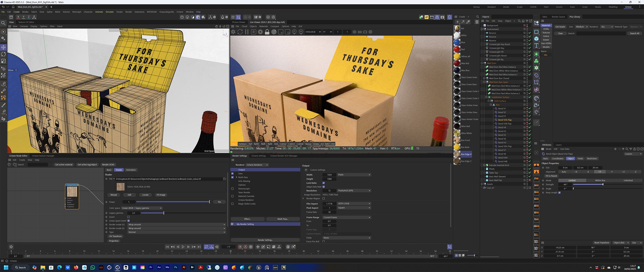This screenshot has height=272, width=644.
Task: Click the Reload texture button
Action: click(x=114, y=195)
